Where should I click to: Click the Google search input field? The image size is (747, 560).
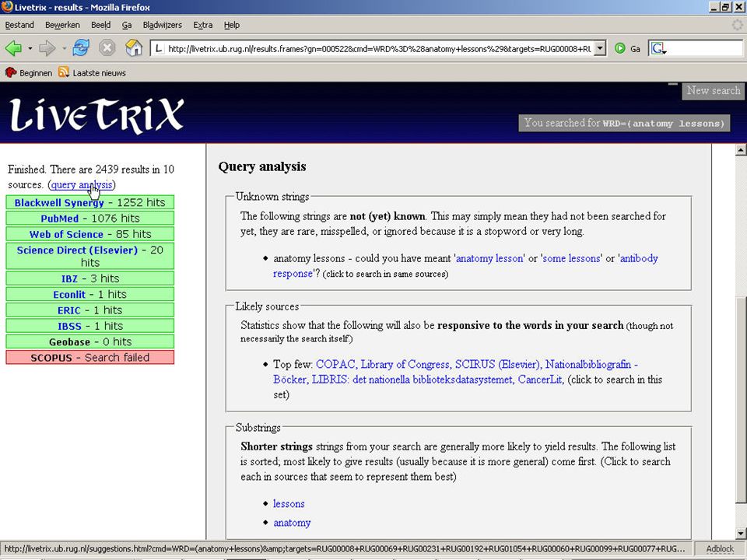[705, 48]
